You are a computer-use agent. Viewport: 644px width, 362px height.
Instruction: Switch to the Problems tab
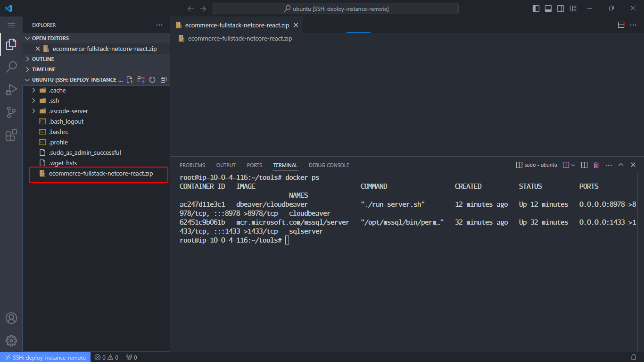(192, 165)
